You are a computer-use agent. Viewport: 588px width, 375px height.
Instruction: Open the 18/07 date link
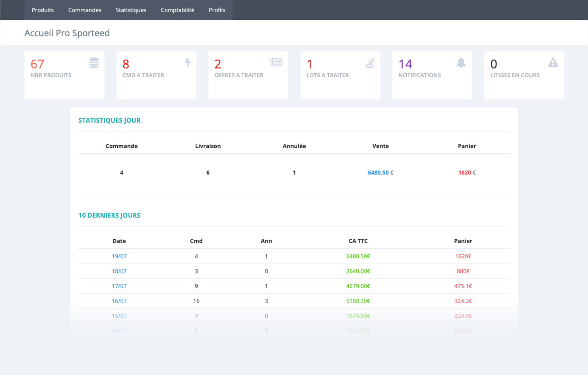click(119, 271)
